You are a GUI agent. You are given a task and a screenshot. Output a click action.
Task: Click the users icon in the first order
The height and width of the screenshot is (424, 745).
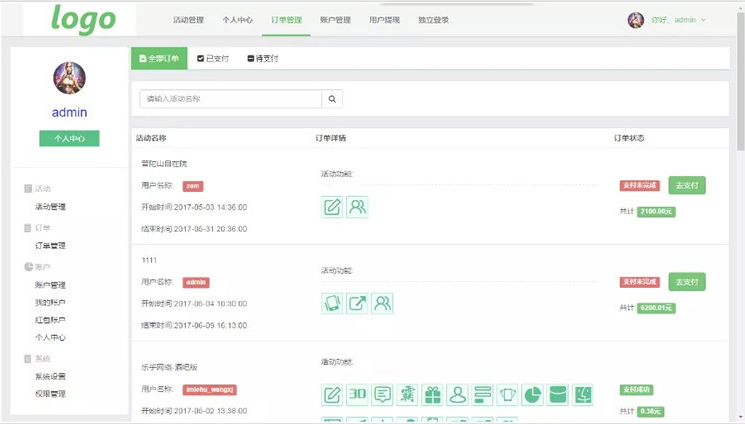coord(357,207)
